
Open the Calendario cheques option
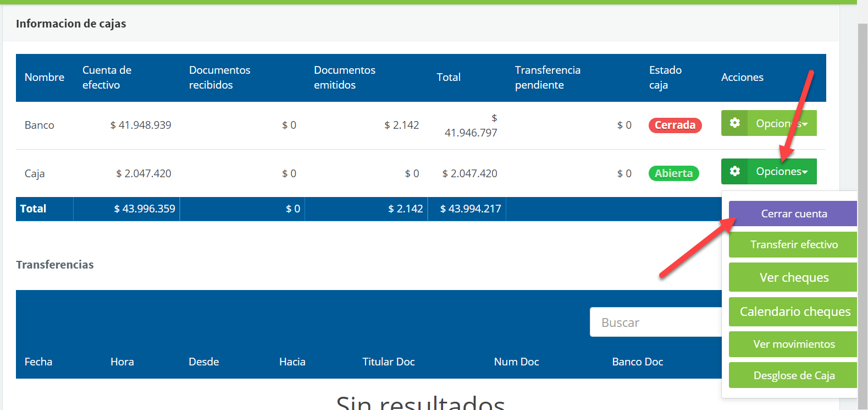(x=793, y=311)
